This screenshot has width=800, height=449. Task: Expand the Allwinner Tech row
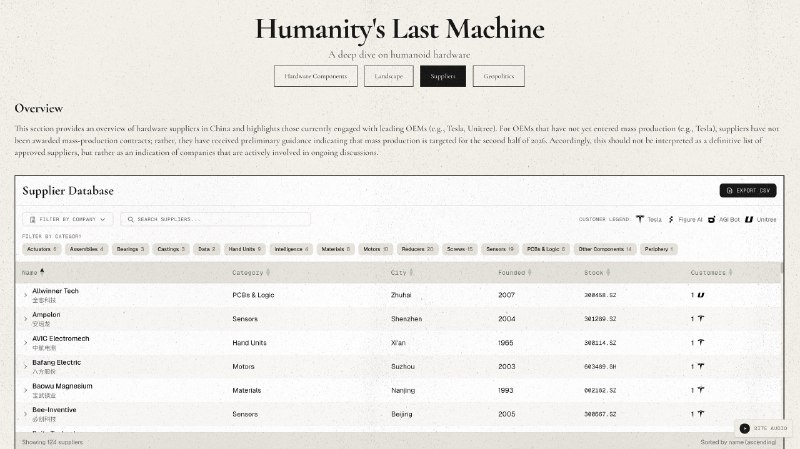pyautogui.click(x=26, y=295)
